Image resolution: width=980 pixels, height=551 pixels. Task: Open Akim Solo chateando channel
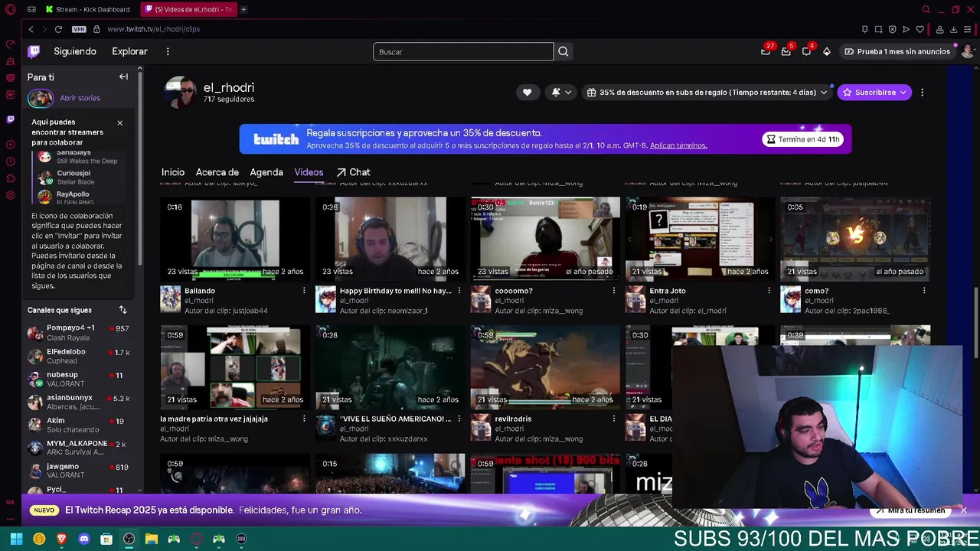point(80,425)
